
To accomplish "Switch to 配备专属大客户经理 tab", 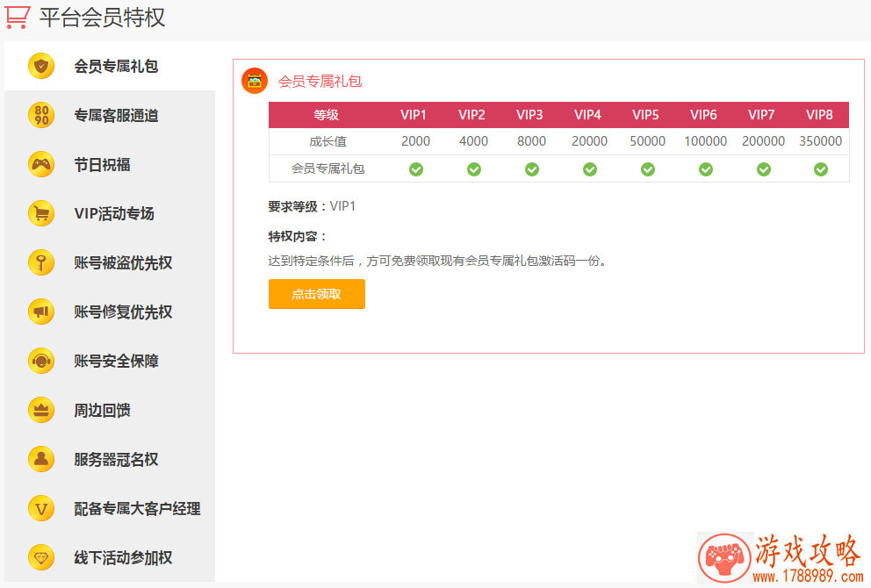I will [x=137, y=508].
